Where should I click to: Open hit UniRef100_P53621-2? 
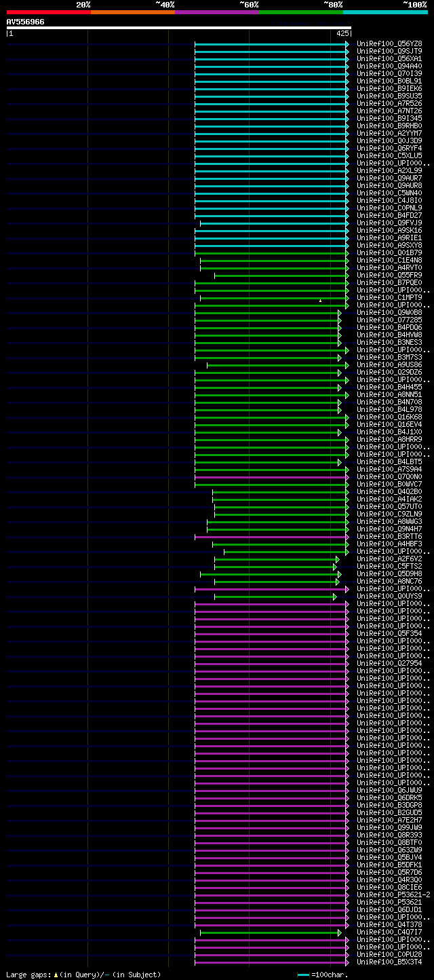[393, 894]
